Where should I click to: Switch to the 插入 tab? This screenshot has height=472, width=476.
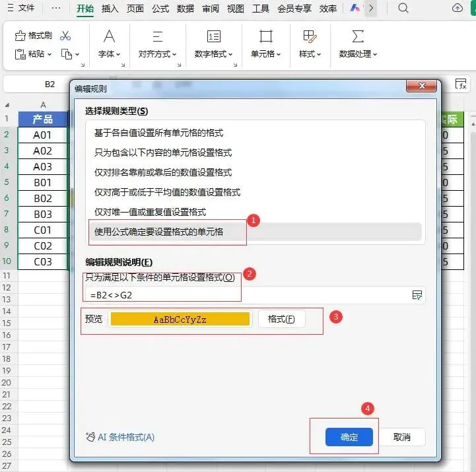coord(110,9)
